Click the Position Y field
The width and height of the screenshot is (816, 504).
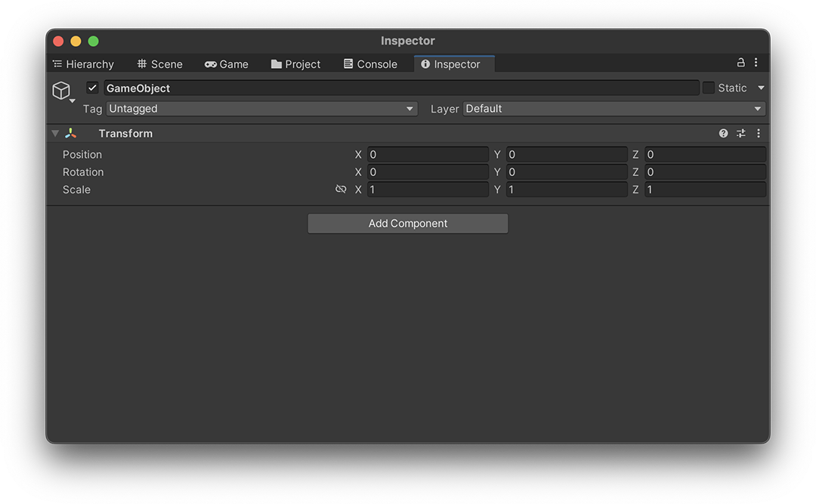(567, 155)
